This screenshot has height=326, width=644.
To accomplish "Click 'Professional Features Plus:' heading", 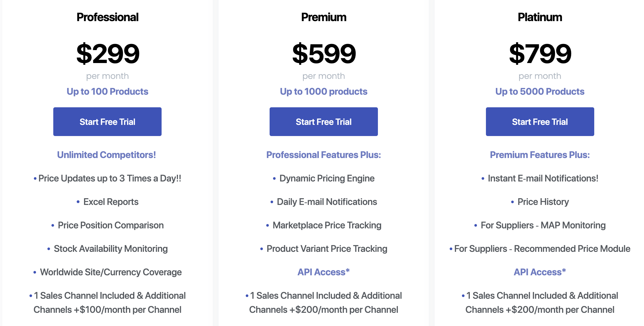I will pos(324,155).
